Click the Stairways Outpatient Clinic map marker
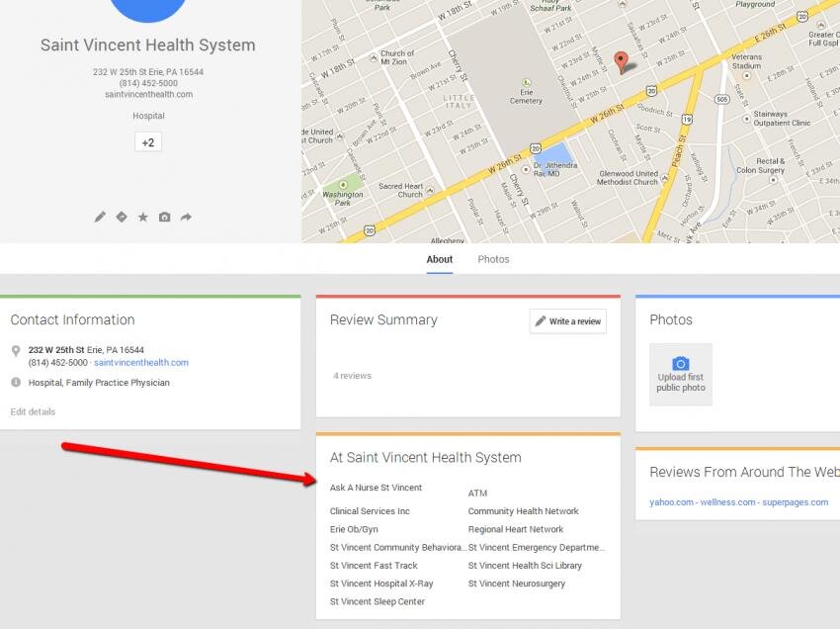The height and width of the screenshot is (629, 840). [x=746, y=119]
